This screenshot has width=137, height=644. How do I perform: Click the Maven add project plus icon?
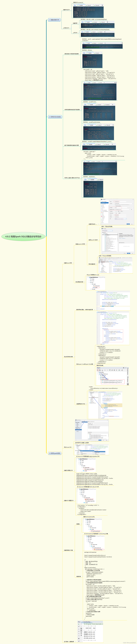[x=105, y=370]
